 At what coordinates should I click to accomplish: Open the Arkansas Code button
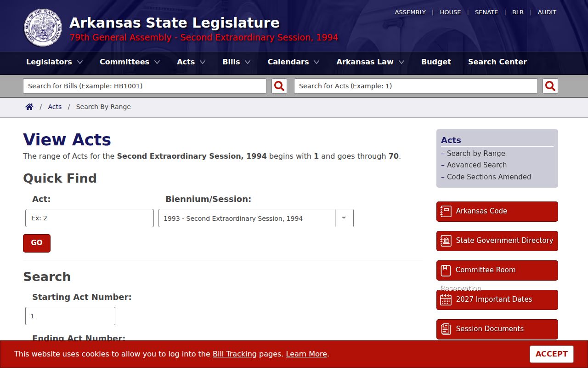pyautogui.click(x=497, y=212)
